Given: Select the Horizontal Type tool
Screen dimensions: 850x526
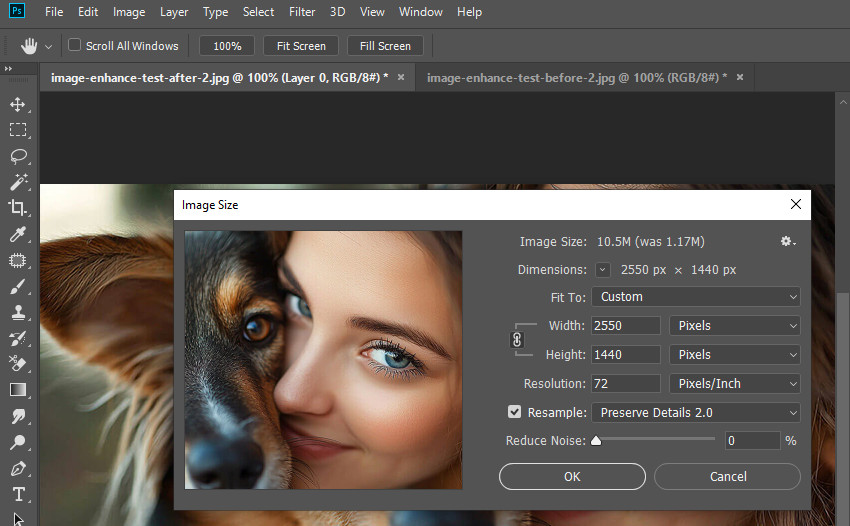Looking at the screenshot, I should 18,494.
